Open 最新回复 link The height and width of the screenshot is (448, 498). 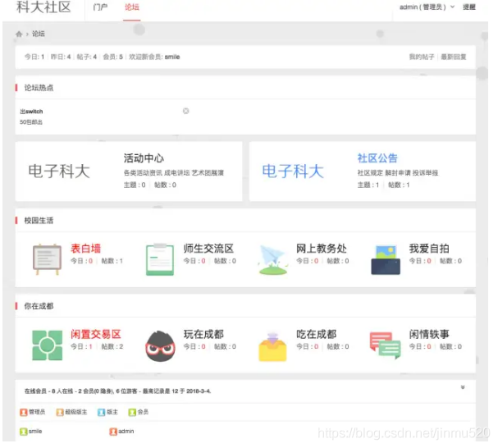(x=453, y=57)
